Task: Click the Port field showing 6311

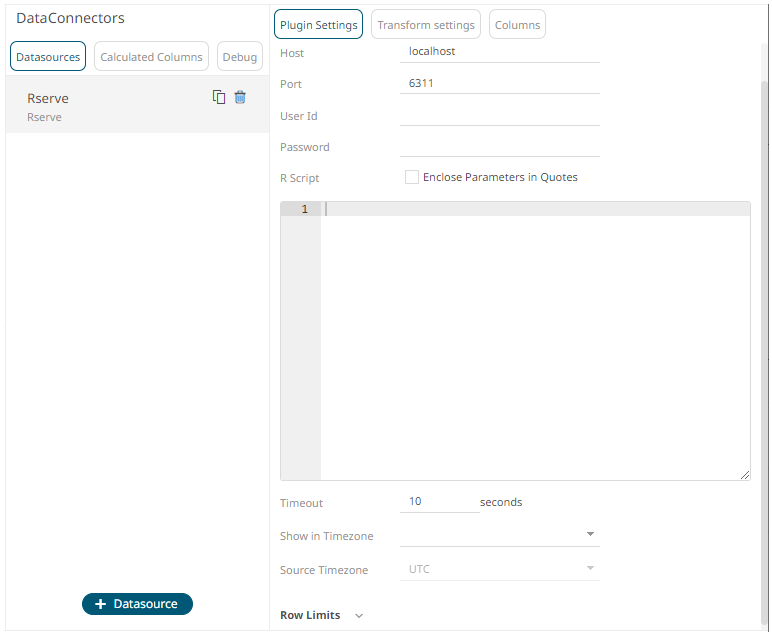Action: pos(500,84)
